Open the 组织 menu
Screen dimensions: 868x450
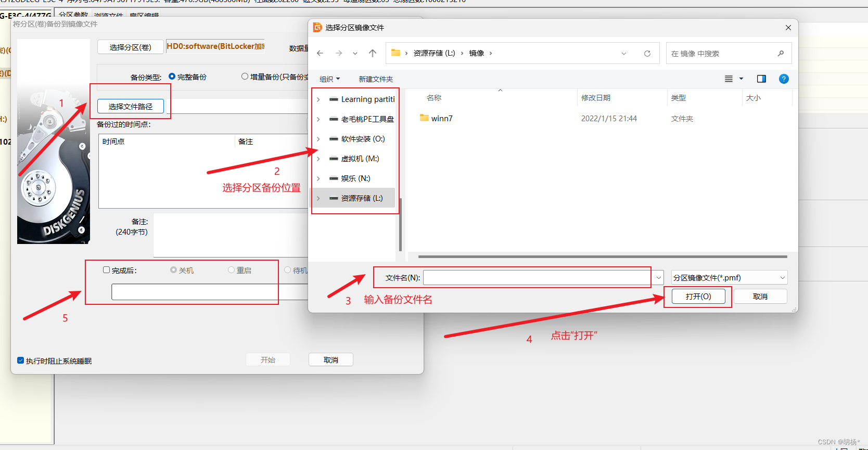329,79
